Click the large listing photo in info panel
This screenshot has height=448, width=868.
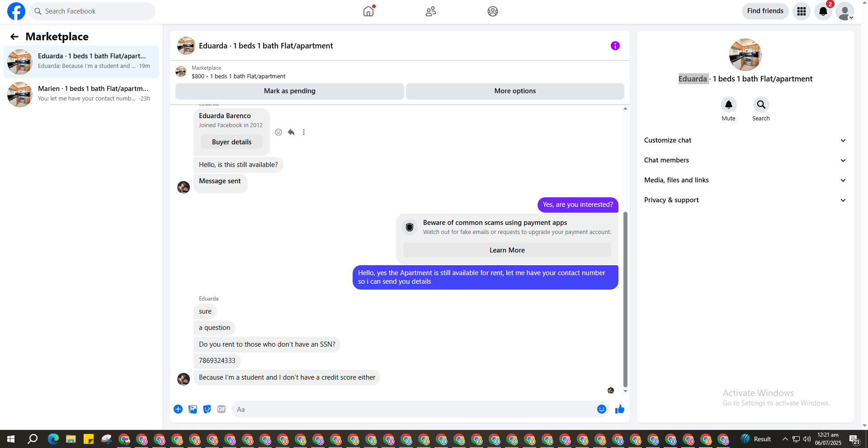click(x=745, y=55)
